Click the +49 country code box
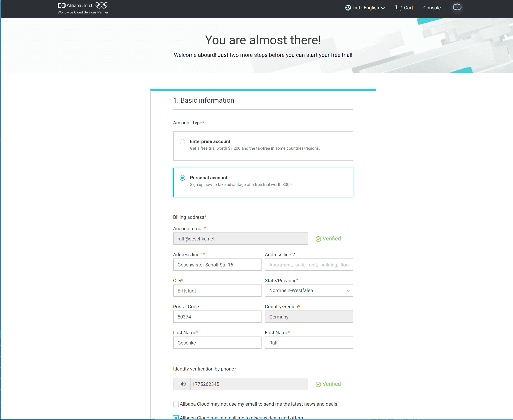 click(x=182, y=384)
